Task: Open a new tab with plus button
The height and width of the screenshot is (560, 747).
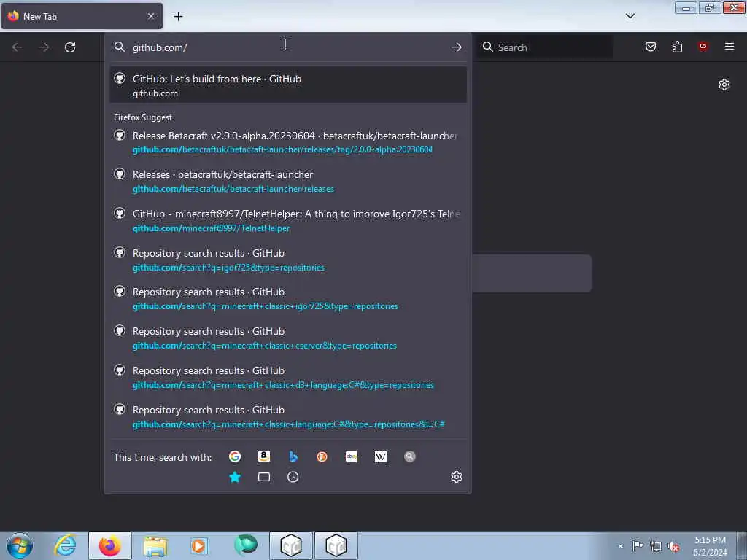Action: 178,17
